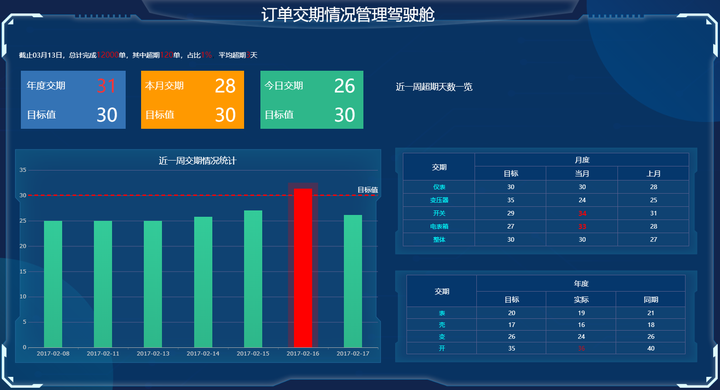
Task: Click the 月度 header in the top table
Action: tap(582, 160)
